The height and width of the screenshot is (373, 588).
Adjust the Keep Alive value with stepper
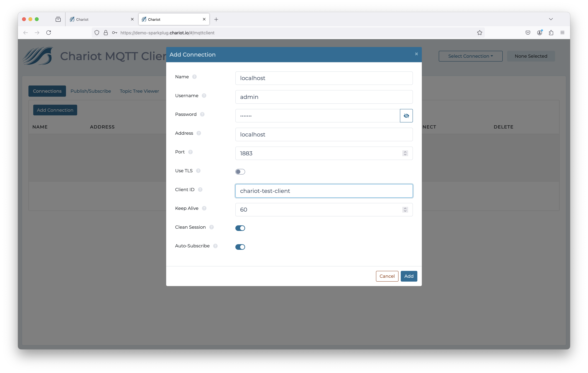pyautogui.click(x=405, y=210)
